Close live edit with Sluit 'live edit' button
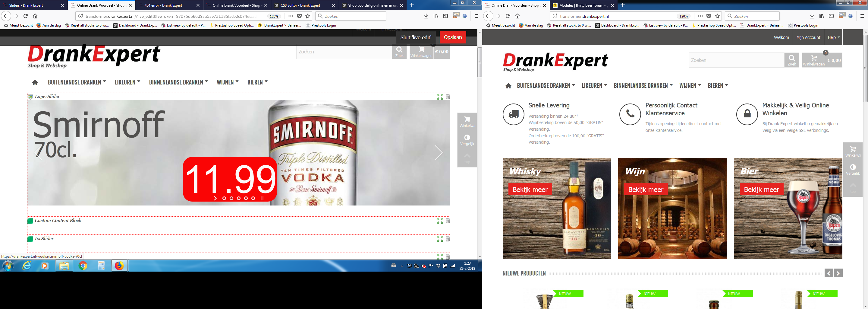This screenshot has height=309, width=868. tap(416, 37)
